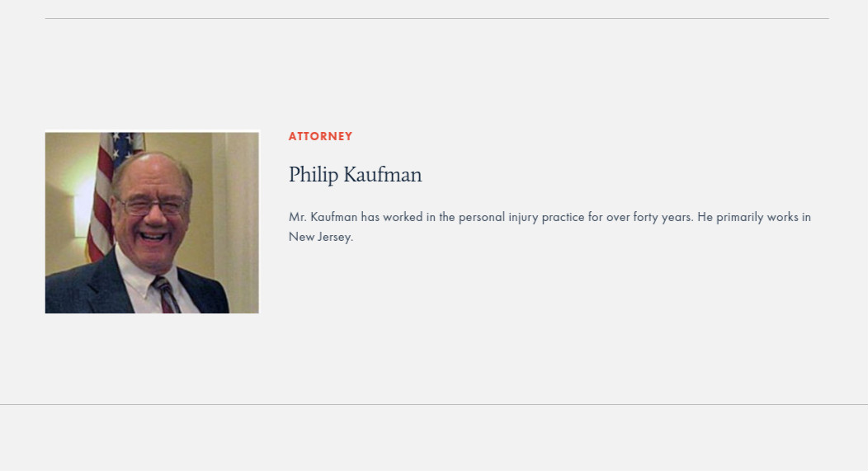Click the surname "Kaufman" in heading
The height and width of the screenshot is (471, 868).
point(382,175)
